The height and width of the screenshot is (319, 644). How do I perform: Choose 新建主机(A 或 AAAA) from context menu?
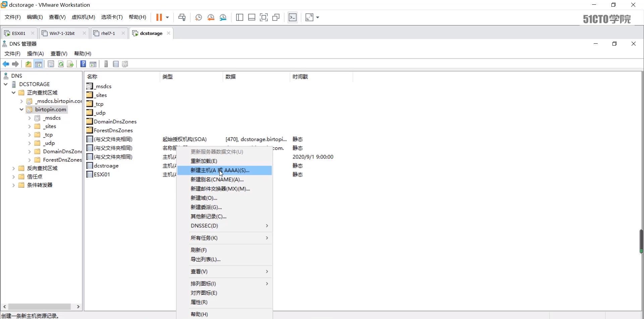point(224,170)
